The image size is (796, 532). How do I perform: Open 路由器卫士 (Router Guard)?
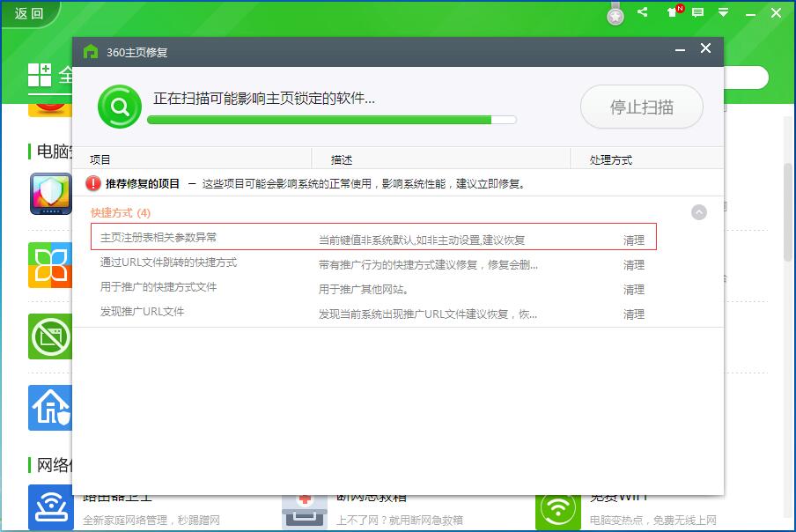pos(50,507)
